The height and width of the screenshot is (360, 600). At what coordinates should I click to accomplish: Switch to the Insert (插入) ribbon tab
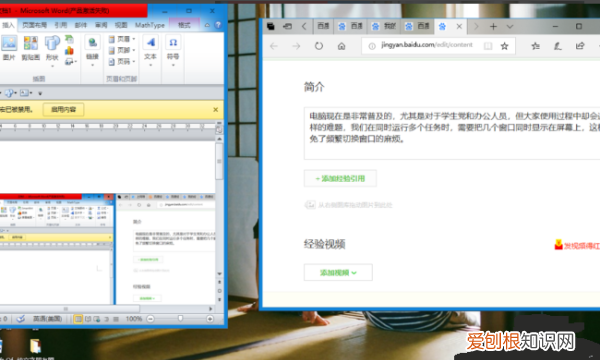(8, 25)
